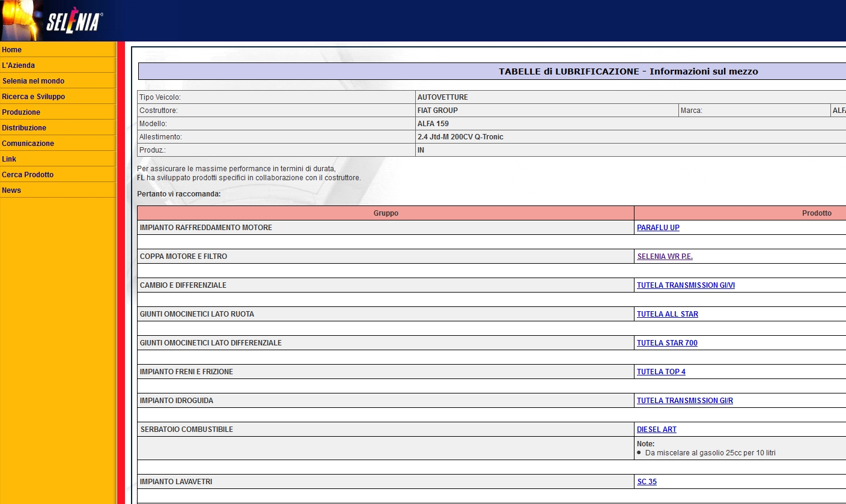Select the DIESEL ART product link
The image size is (846, 504).
pos(657,430)
